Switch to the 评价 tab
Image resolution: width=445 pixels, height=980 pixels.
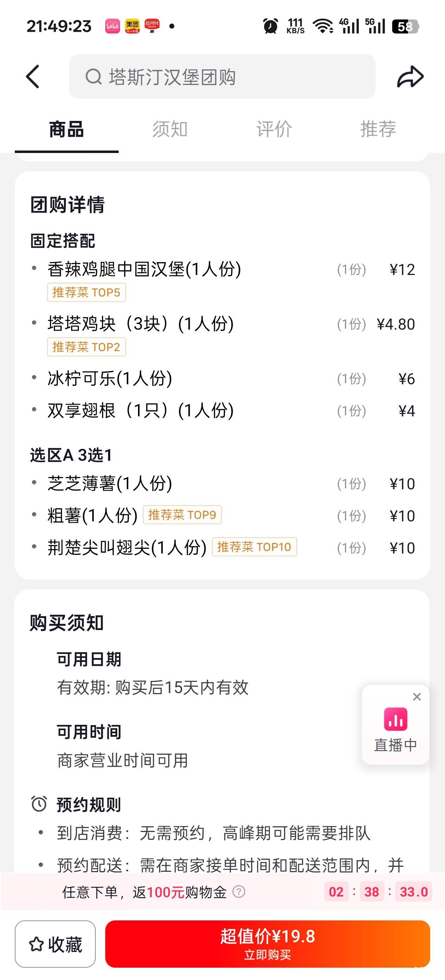click(274, 129)
